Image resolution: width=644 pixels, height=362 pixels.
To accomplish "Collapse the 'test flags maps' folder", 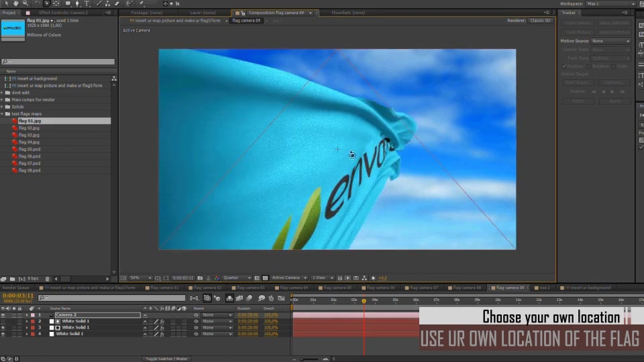I will [3, 114].
